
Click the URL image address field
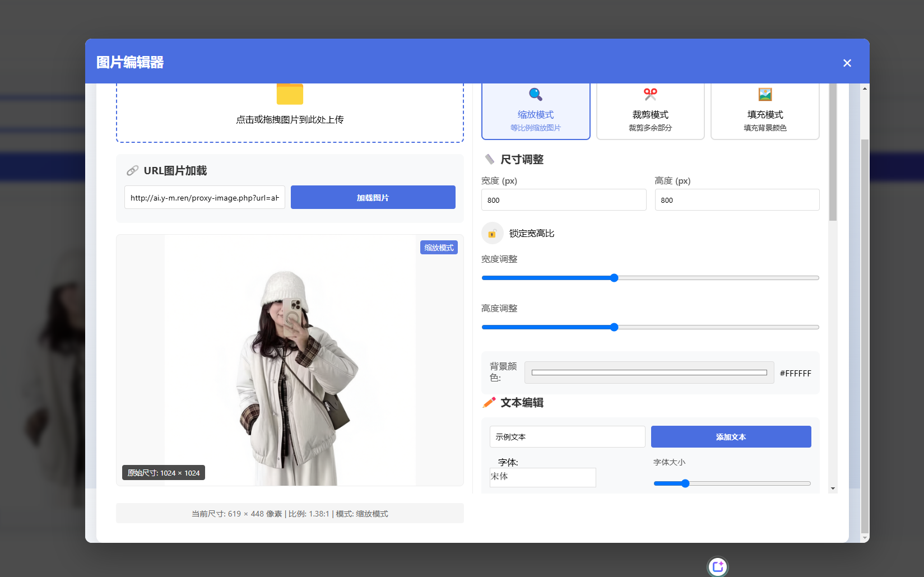205,198
